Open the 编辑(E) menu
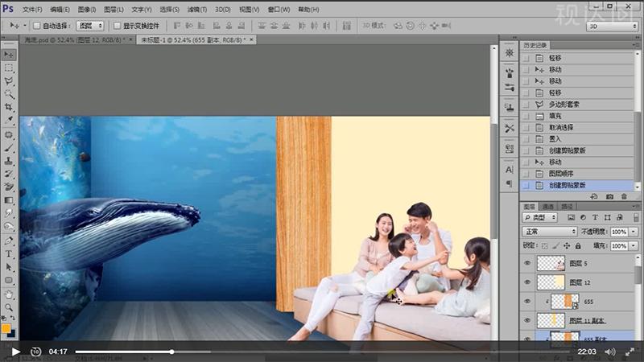The image size is (644, 362). click(x=60, y=10)
